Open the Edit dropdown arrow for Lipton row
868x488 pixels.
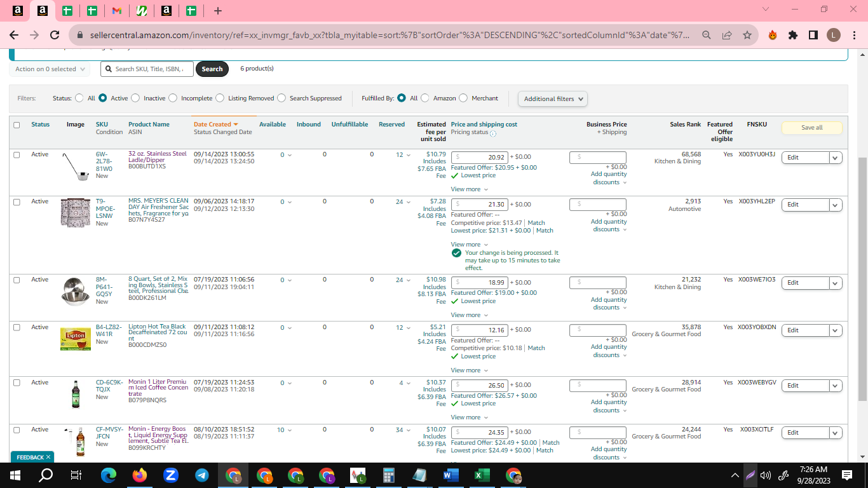pyautogui.click(x=836, y=330)
